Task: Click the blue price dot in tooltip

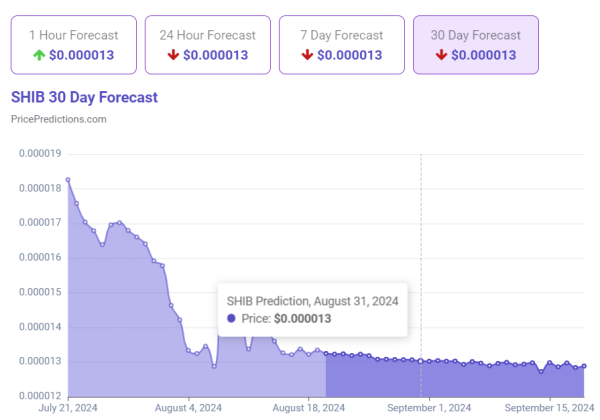Action: pyautogui.click(x=232, y=318)
